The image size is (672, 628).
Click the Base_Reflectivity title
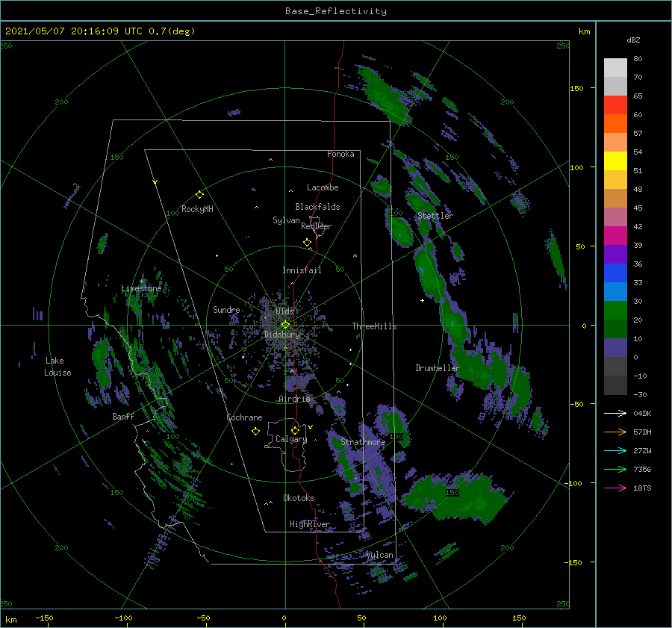click(336, 11)
